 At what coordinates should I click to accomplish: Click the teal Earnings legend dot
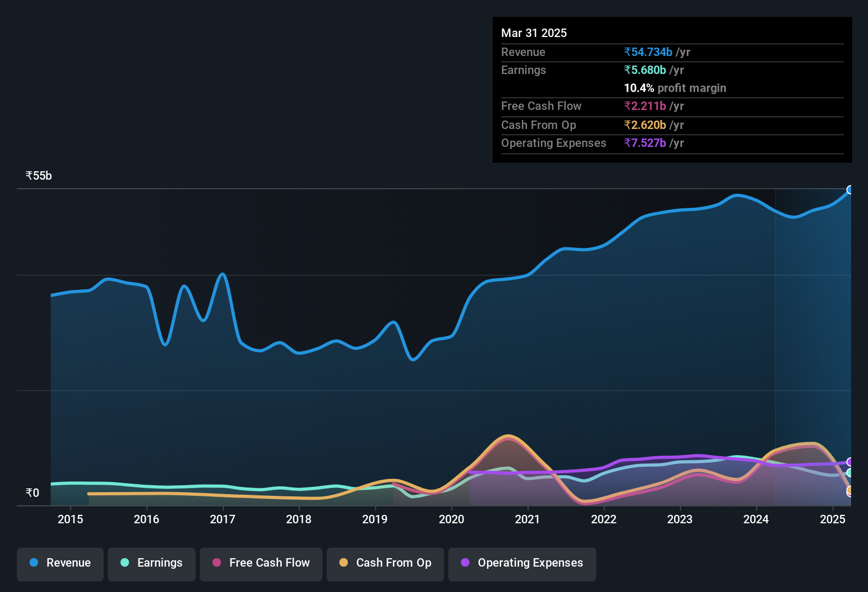125,562
